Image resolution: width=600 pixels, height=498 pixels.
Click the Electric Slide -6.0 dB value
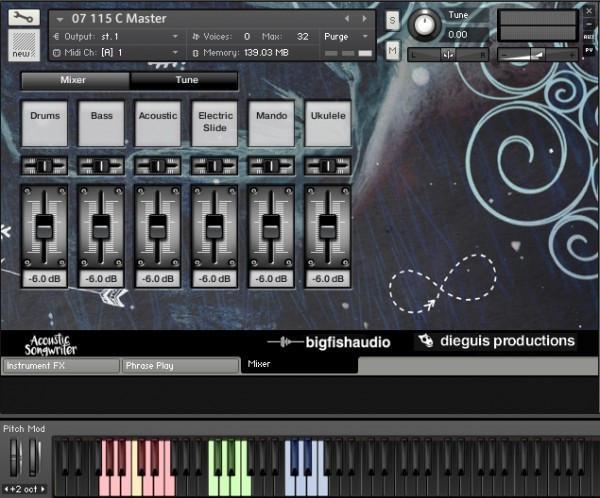point(215,279)
